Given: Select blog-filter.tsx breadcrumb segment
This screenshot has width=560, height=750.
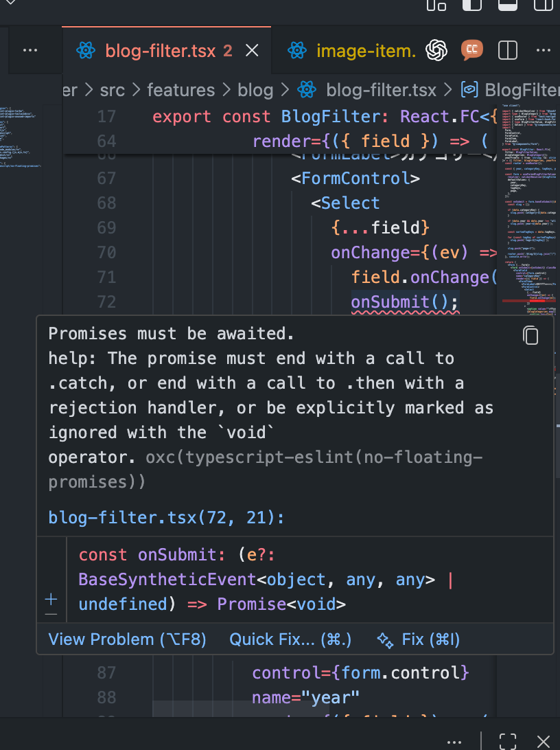Looking at the screenshot, I should (x=381, y=90).
